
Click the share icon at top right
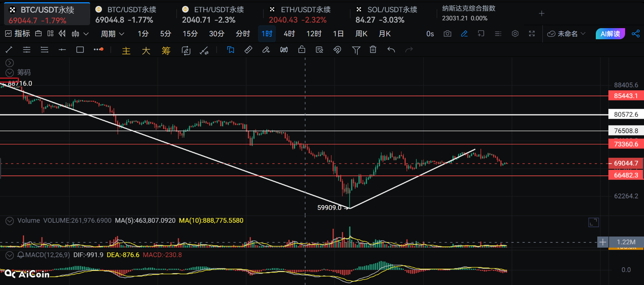[635, 34]
